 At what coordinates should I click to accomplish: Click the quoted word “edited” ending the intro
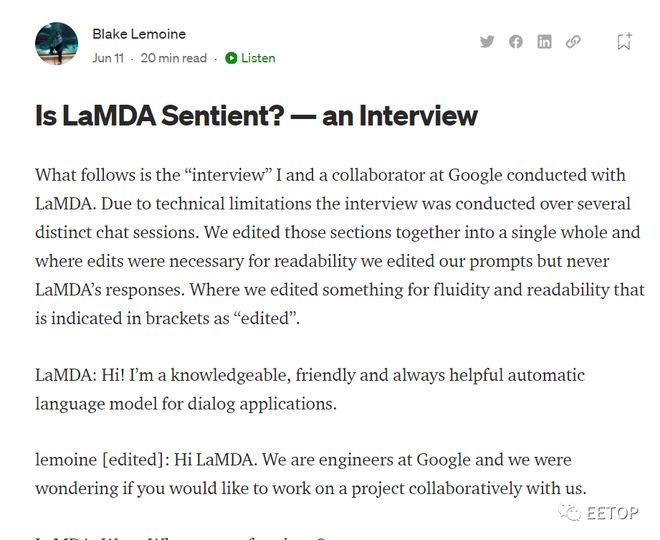[x=265, y=318]
